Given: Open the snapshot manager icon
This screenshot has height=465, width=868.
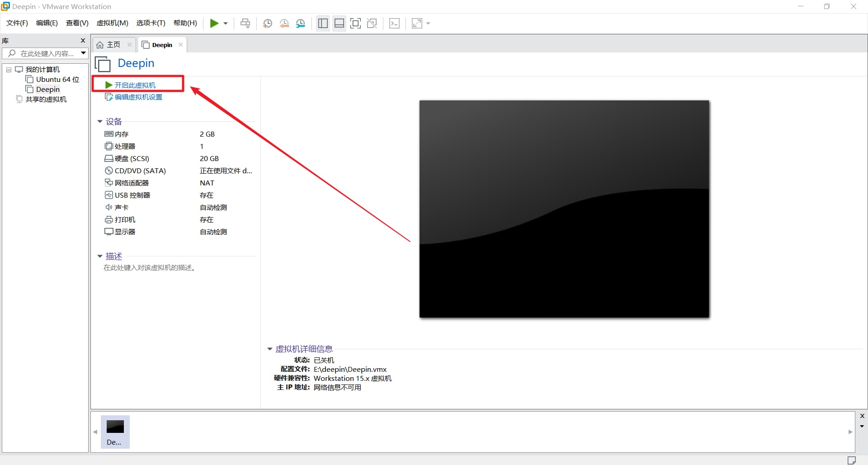Looking at the screenshot, I should click(301, 24).
